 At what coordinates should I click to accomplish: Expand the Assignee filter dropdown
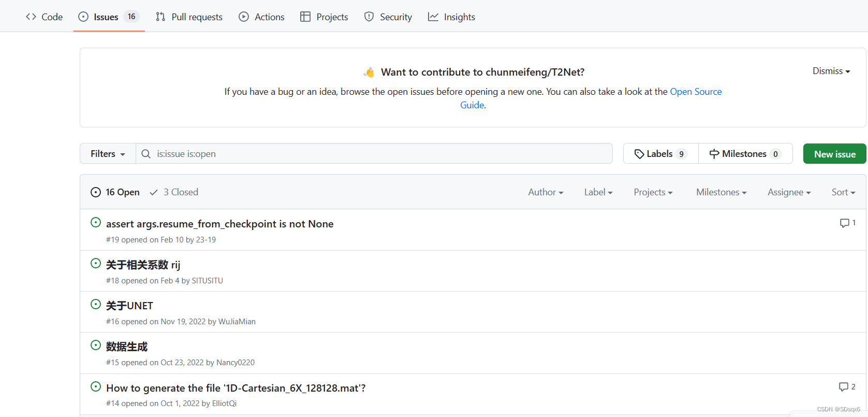(789, 192)
